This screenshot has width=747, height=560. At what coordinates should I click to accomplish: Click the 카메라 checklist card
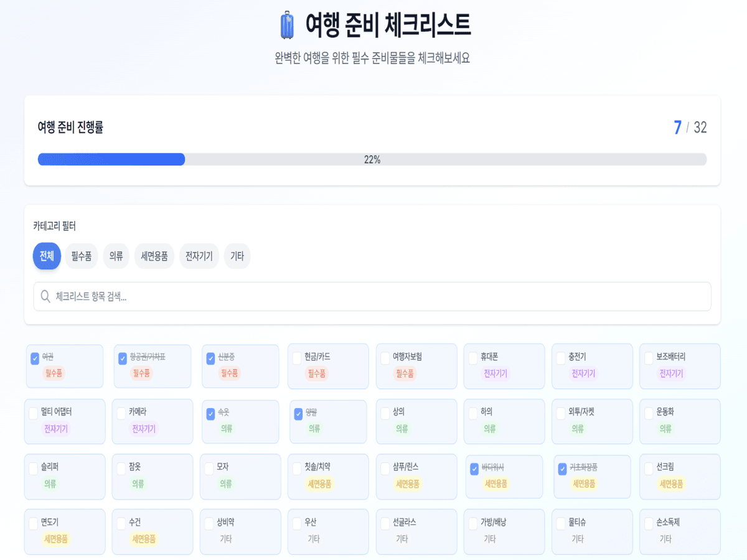[152, 421]
